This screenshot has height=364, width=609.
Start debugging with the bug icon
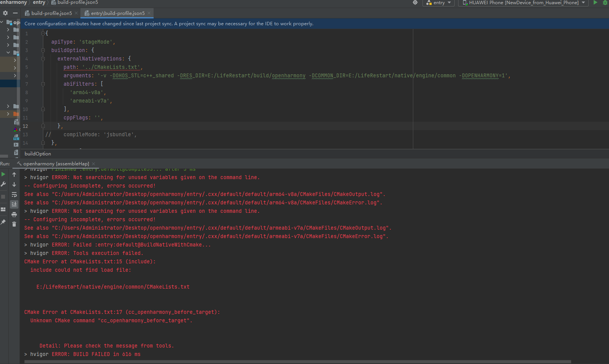(x=605, y=2)
